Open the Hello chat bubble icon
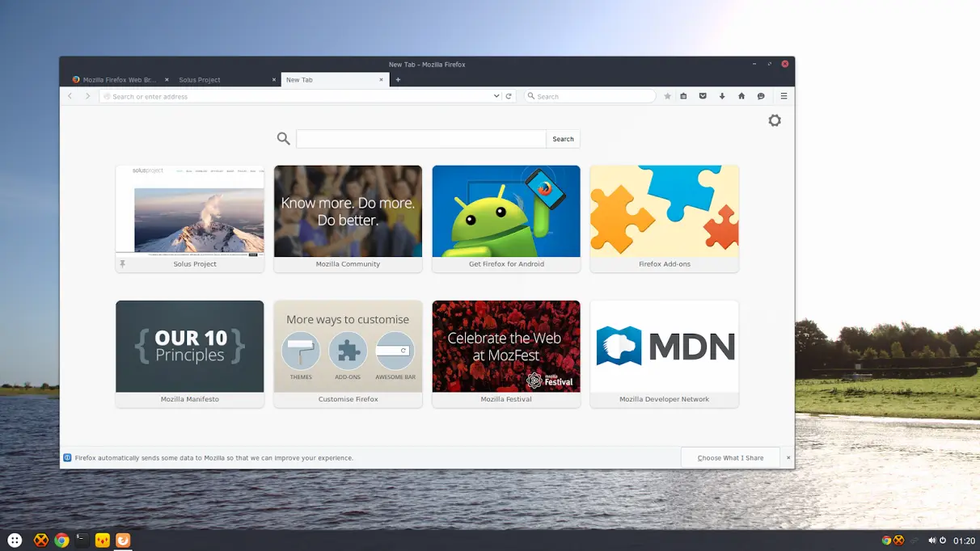 coord(761,96)
